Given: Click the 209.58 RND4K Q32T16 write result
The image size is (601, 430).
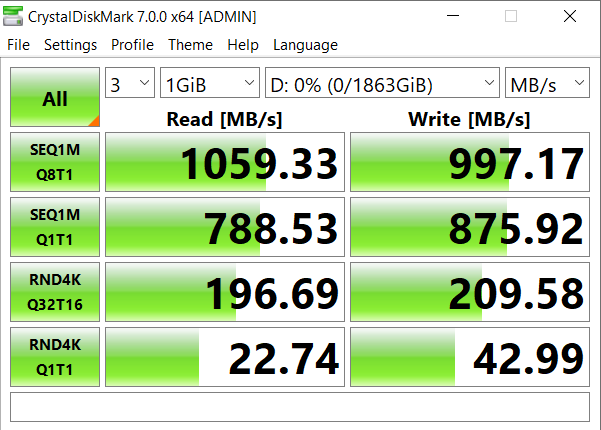Looking at the screenshot, I should (x=470, y=292).
